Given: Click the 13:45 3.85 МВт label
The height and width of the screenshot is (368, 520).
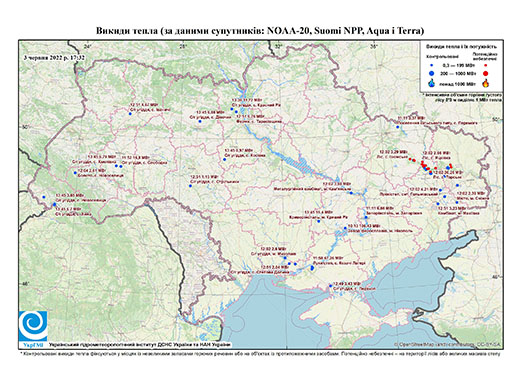Looking at the screenshot, I should tap(69, 195).
